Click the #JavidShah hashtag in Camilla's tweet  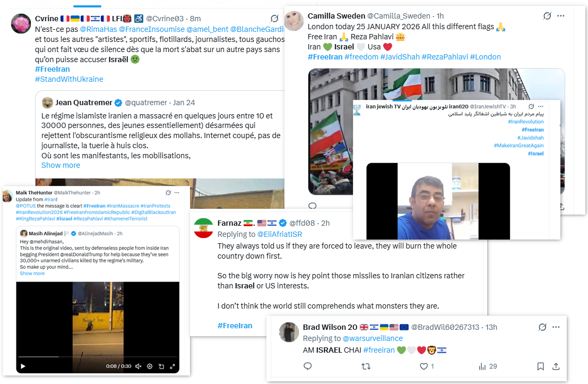400,57
